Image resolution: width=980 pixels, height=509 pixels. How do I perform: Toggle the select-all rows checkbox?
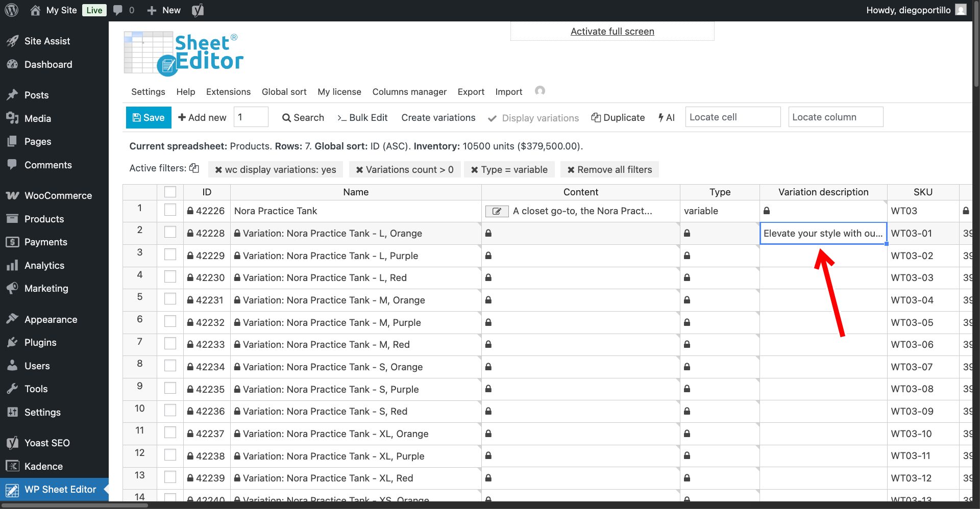click(170, 192)
